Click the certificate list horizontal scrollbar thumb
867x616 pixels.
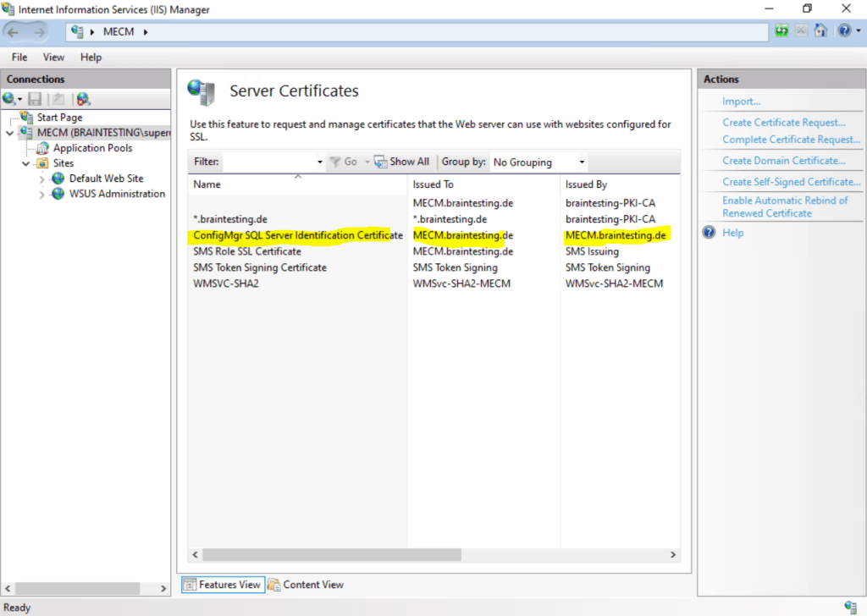332,555
